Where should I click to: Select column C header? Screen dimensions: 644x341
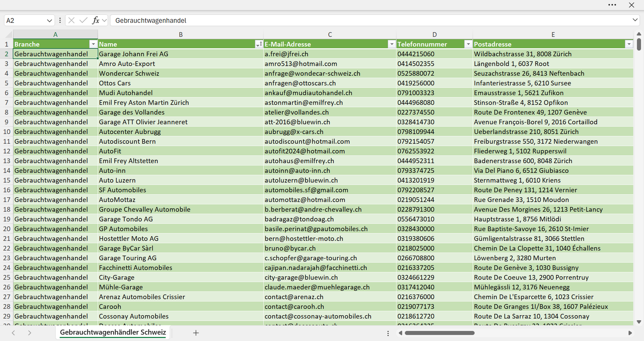[330, 35]
